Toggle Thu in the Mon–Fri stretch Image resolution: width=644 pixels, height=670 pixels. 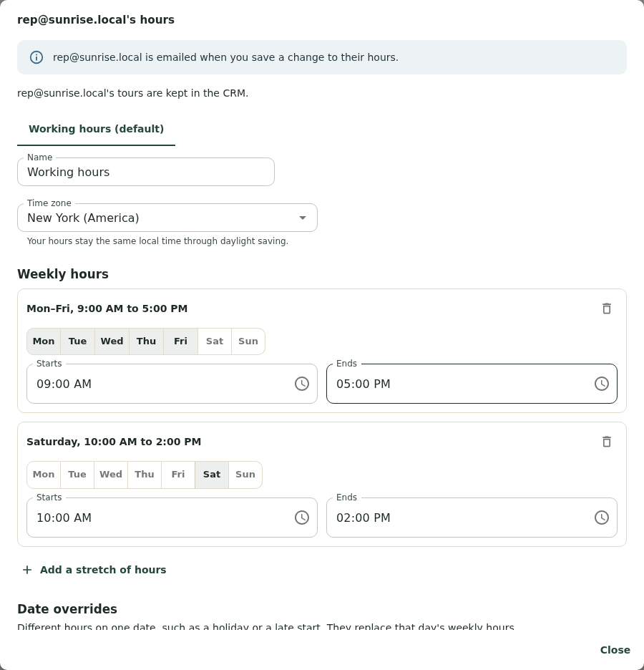point(146,341)
